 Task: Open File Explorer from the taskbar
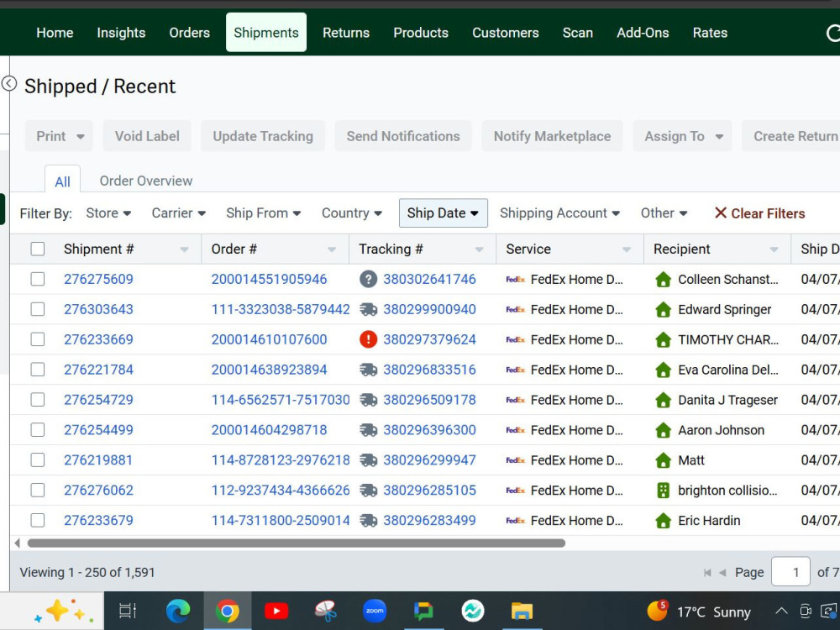[522, 612]
